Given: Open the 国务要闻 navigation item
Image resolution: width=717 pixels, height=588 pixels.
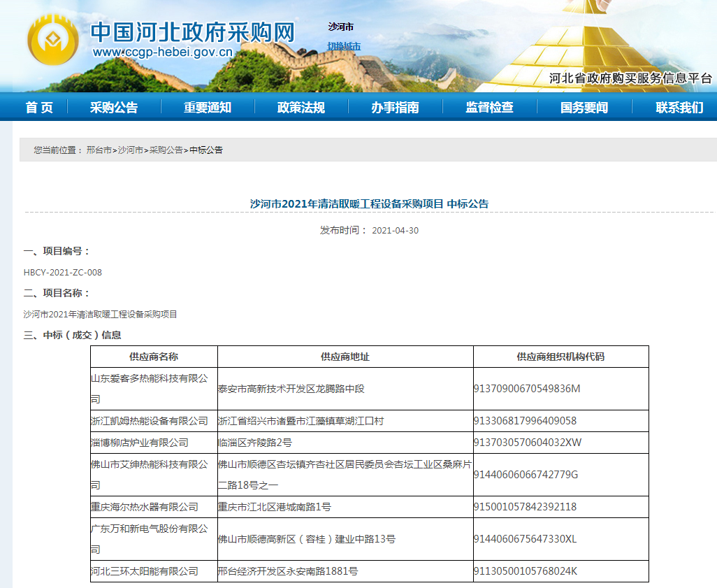Looking at the screenshot, I should tap(584, 108).
